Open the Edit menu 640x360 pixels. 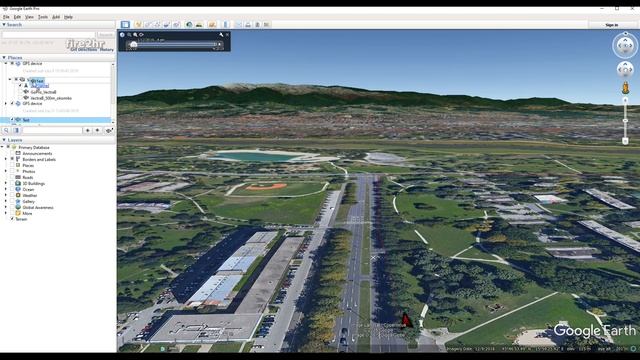[x=17, y=17]
